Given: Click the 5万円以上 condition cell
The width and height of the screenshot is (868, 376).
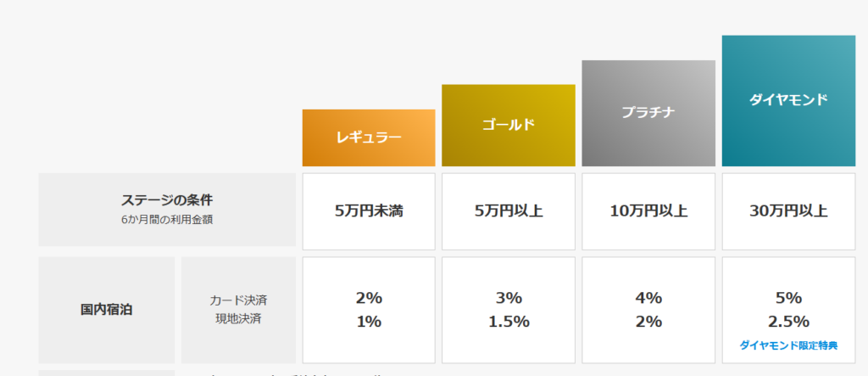Looking at the screenshot, I should point(509,211).
